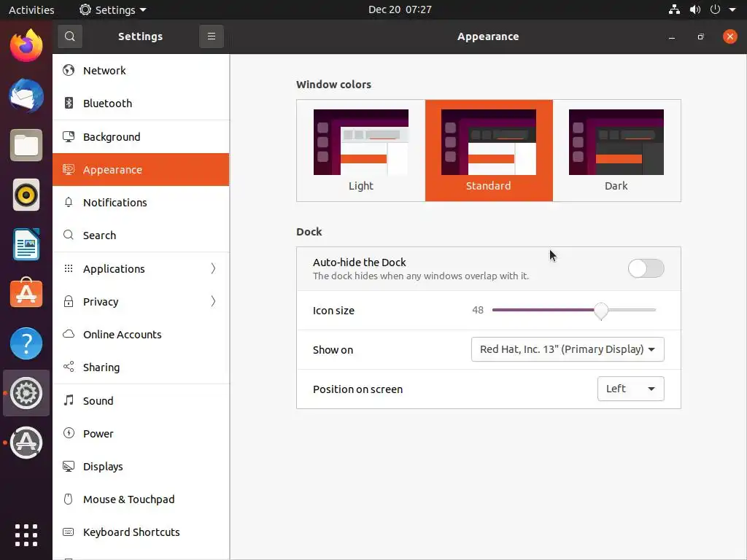
Task: Open the Show on display dropdown
Action: 568,349
